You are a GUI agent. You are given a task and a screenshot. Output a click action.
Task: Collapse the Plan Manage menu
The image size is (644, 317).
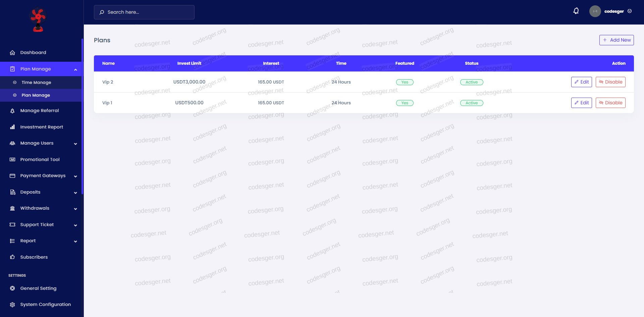[75, 69]
